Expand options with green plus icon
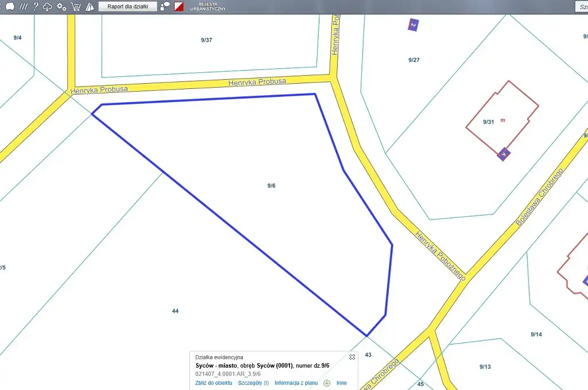The image size is (588, 390). coord(327,383)
